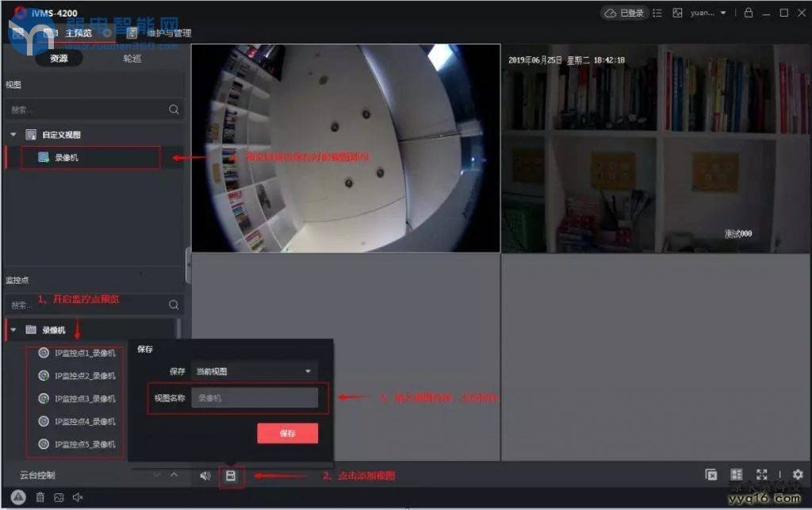Click the trash icon in status bar
The height and width of the screenshot is (510, 812).
[x=40, y=497]
